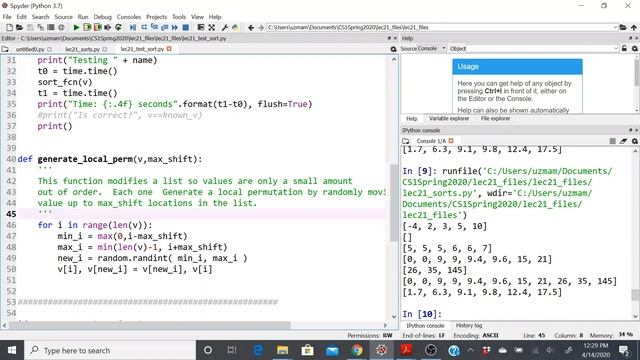Open the Search menu
Screen dimensions: 640x360
pyautogui.click(x=40, y=17)
